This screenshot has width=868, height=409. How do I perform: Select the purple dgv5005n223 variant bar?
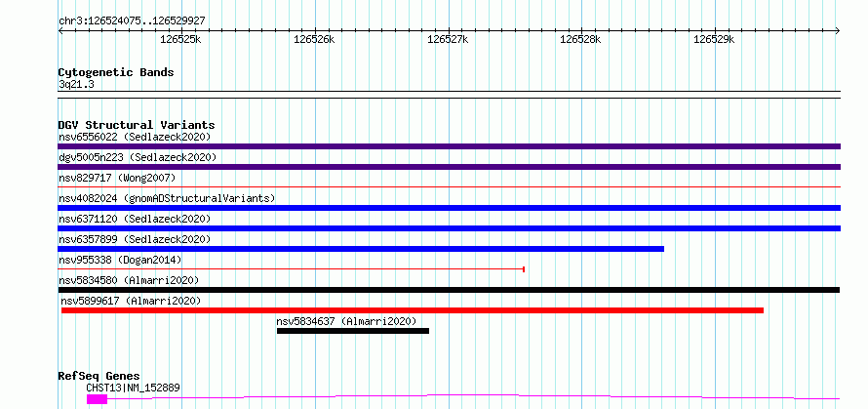point(449,167)
